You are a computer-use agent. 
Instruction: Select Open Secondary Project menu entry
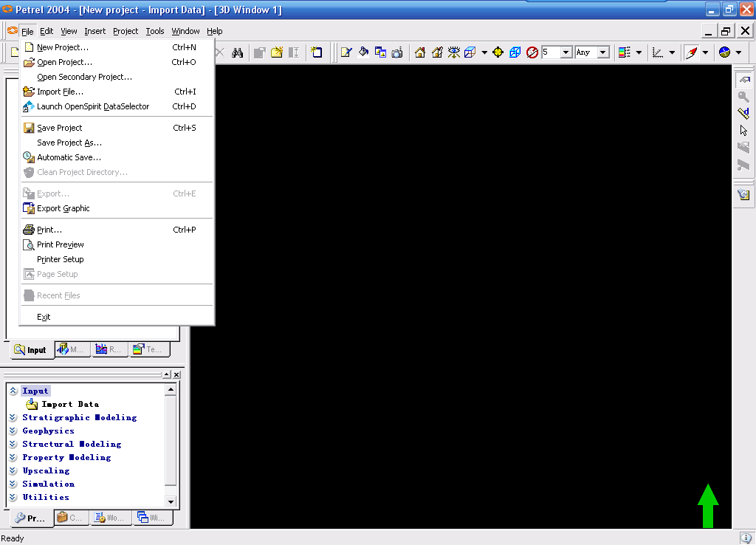(117, 77)
